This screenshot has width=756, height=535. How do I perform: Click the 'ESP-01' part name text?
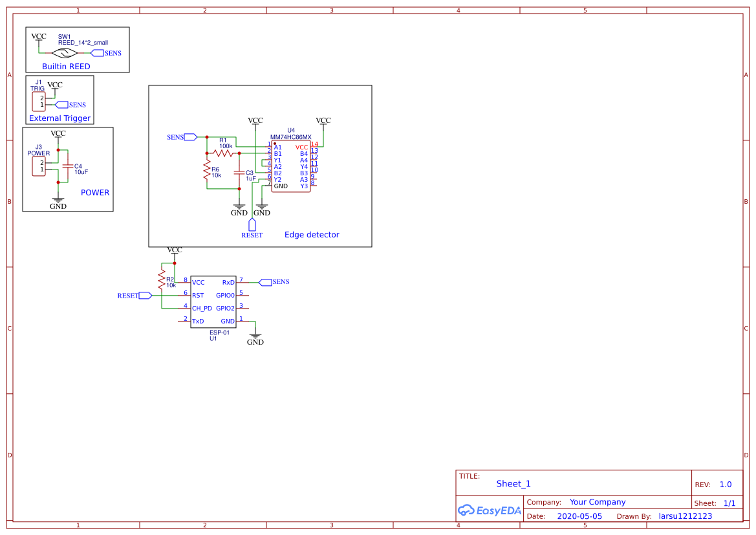[219, 333]
